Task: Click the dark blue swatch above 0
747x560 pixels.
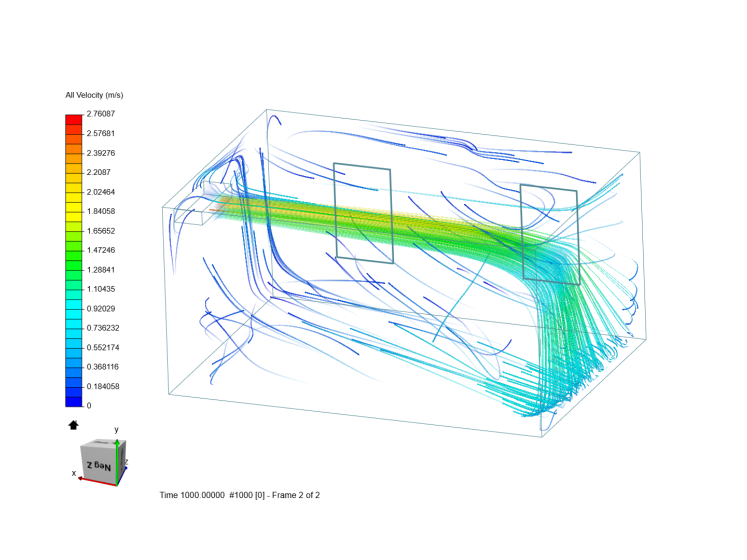Action: pyautogui.click(x=74, y=402)
